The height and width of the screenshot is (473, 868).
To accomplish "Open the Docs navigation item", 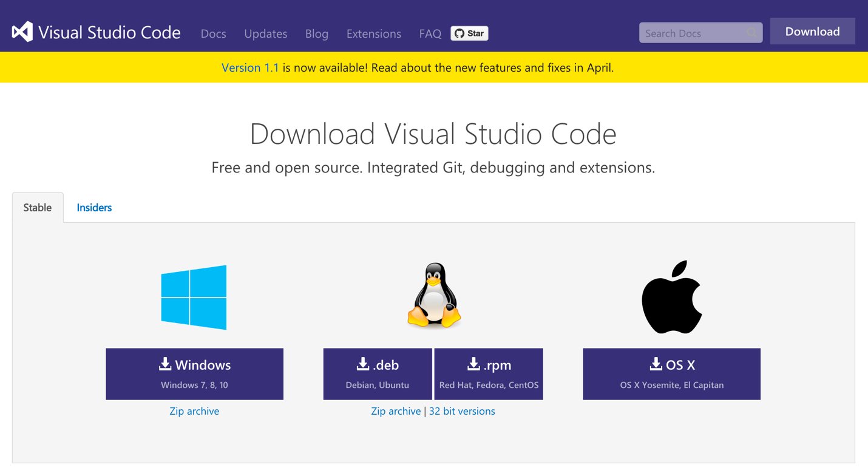I will [x=213, y=33].
